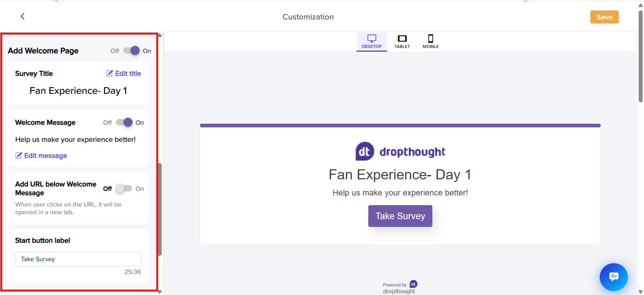Click the page scrollbar down arrow
The width and height of the screenshot is (644, 295).
(x=640, y=292)
